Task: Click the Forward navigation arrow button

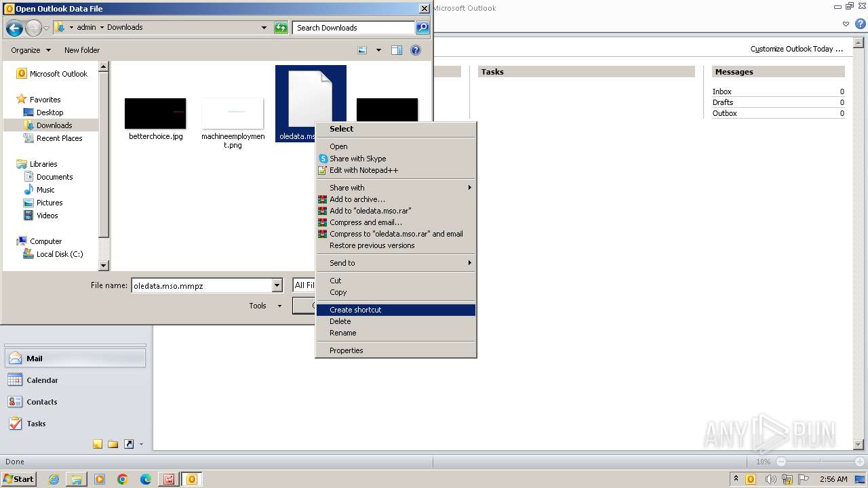Action: tap(33, 28)
